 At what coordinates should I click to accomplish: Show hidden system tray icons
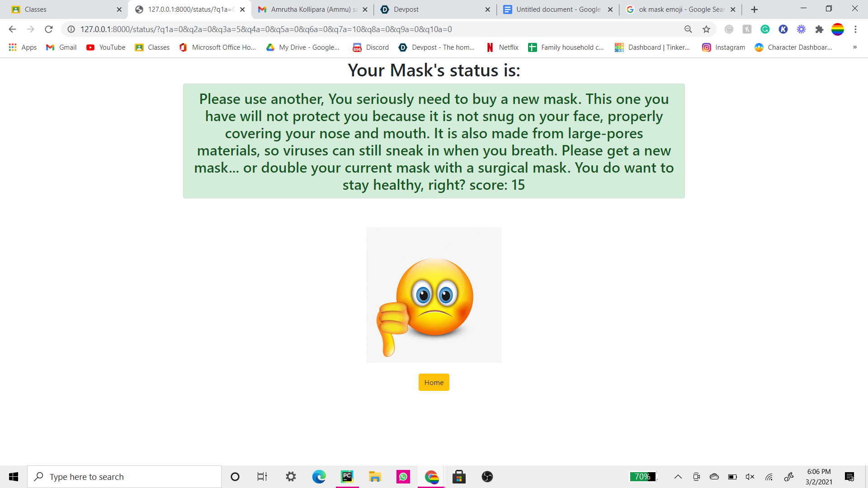678,477
